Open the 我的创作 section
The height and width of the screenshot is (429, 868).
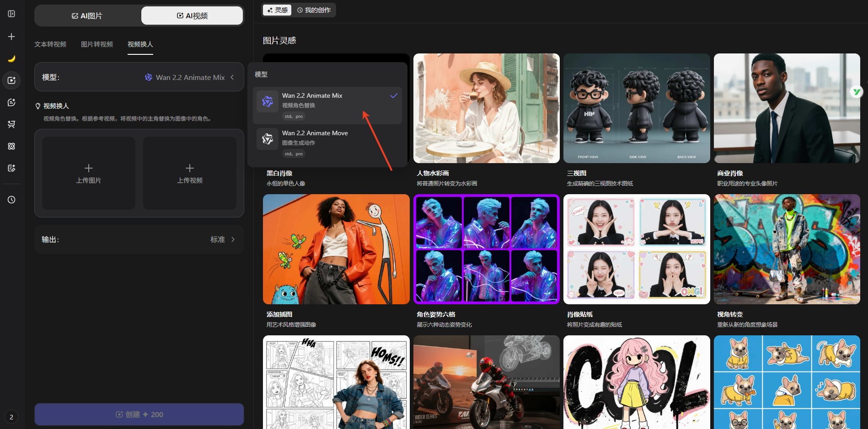point(314,10)
